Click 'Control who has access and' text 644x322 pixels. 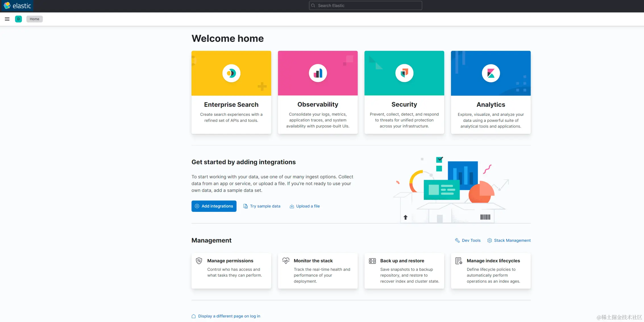tap(234, 269)
